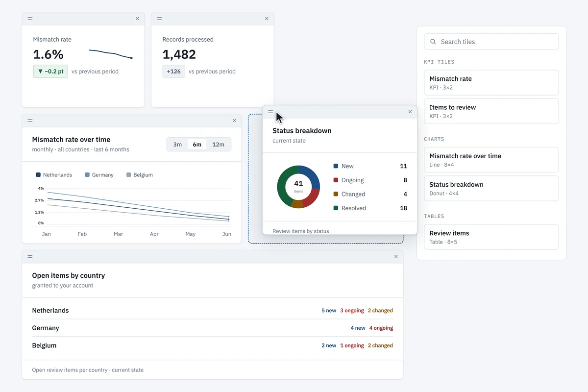
Task: Click the Mismatch rate sparkline
Action: [111, 54]
